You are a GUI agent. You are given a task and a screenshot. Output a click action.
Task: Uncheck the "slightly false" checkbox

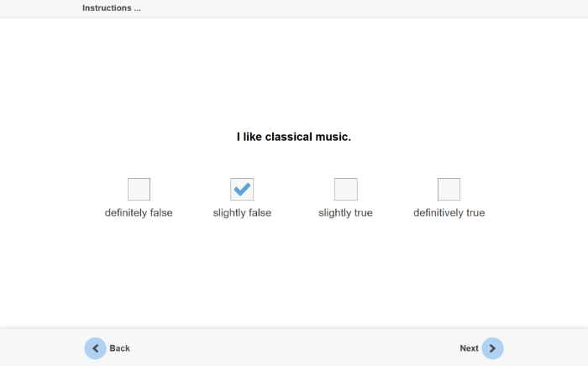tap(242, 189)
